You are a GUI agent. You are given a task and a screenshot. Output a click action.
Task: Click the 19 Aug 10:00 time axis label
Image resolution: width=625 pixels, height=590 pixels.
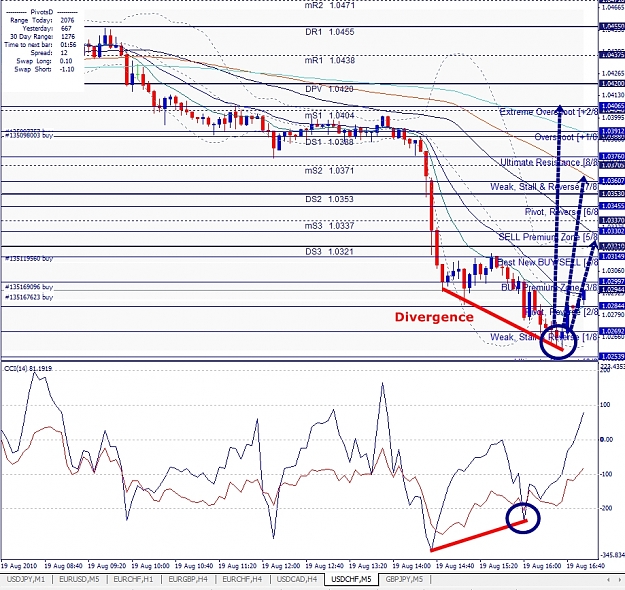(150, 566)
